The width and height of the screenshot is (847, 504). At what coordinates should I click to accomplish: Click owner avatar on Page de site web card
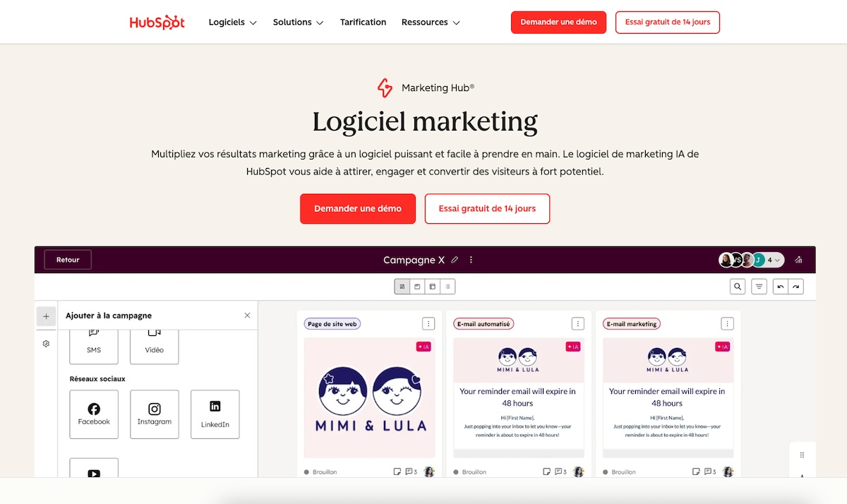tap(429, 472)
